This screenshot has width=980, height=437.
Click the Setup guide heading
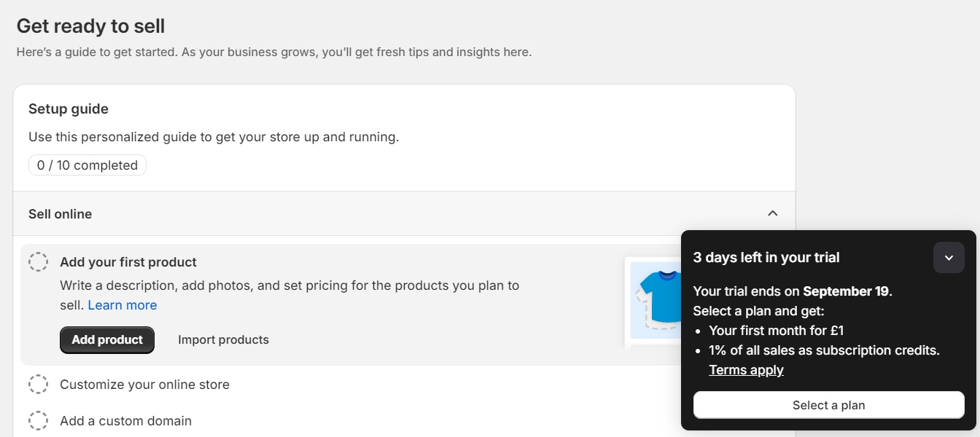68,109
